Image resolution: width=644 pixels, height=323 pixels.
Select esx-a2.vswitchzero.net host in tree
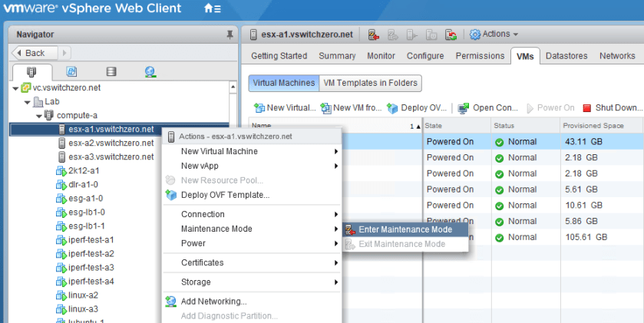[111, 143]
